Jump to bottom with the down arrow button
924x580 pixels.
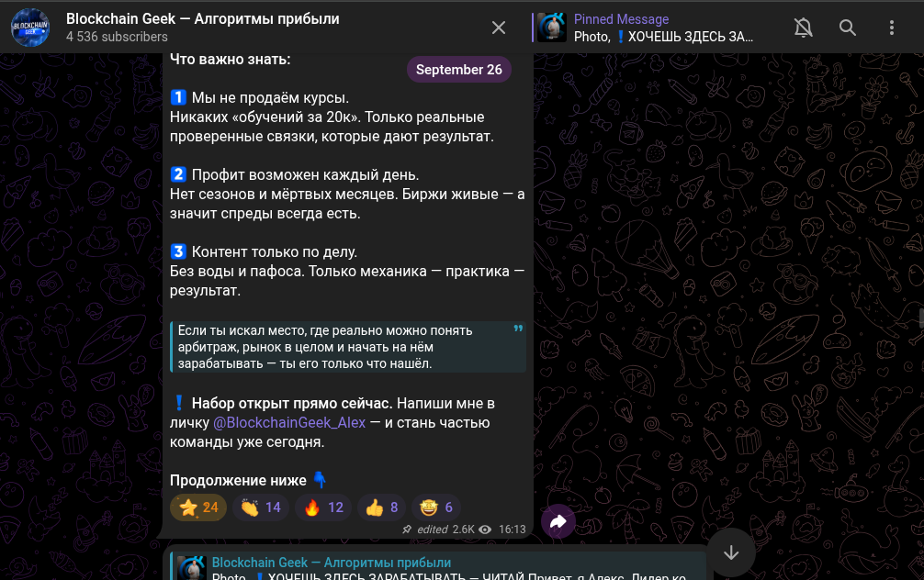731,552
